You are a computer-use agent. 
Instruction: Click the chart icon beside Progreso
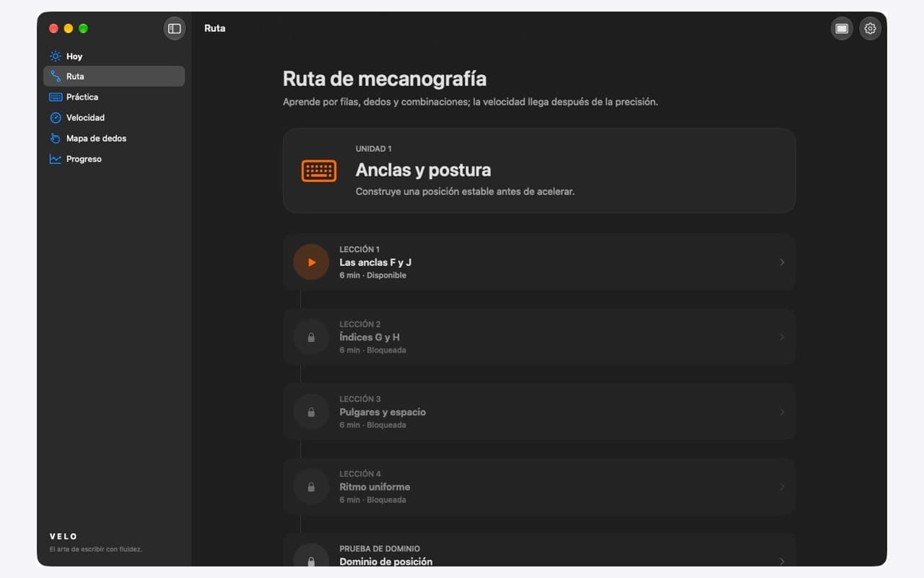[x=56, y=159]
